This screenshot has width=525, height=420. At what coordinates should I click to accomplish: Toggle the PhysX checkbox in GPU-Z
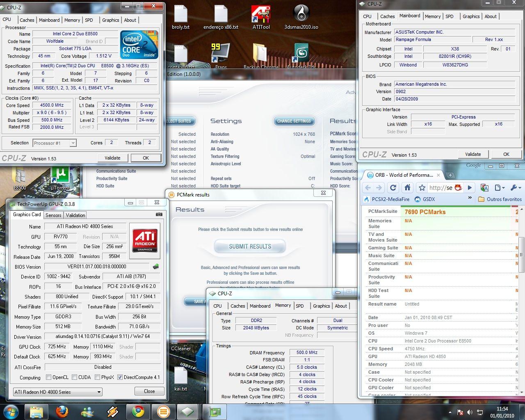pos(98,377)
